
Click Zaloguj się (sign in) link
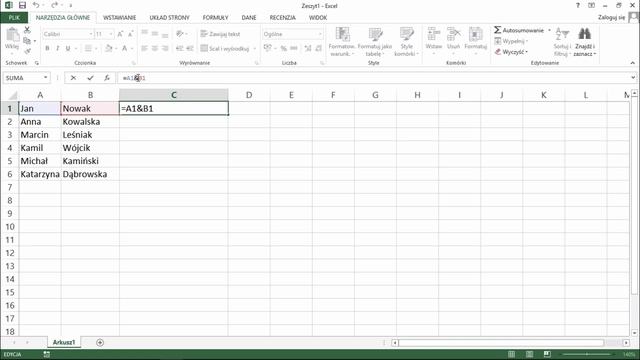tap(611, 17)
